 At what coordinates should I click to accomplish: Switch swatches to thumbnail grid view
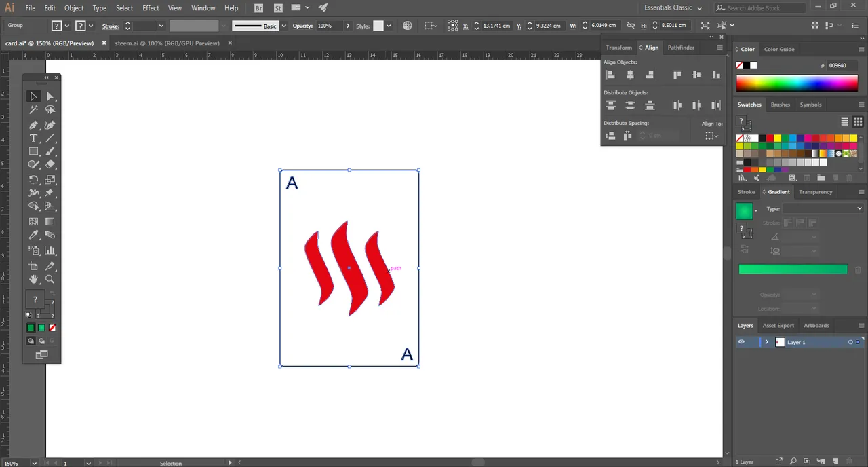point(858,122)
